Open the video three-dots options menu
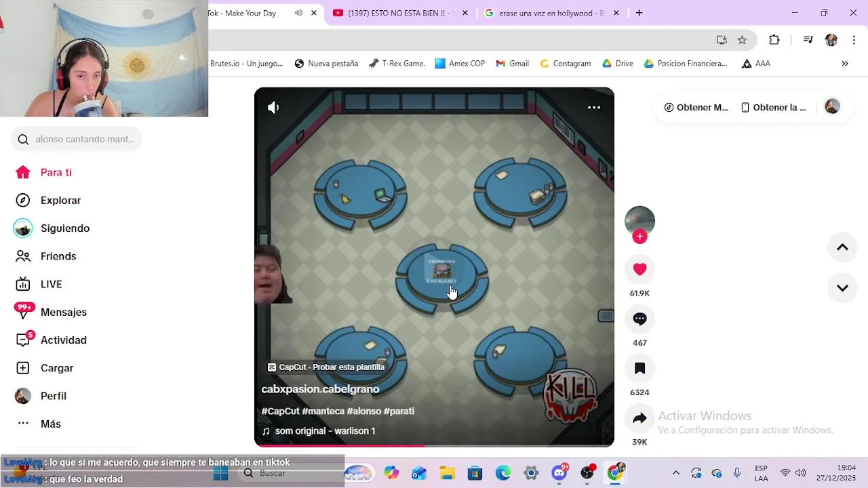The image size is (868, 488). point(594,107)
